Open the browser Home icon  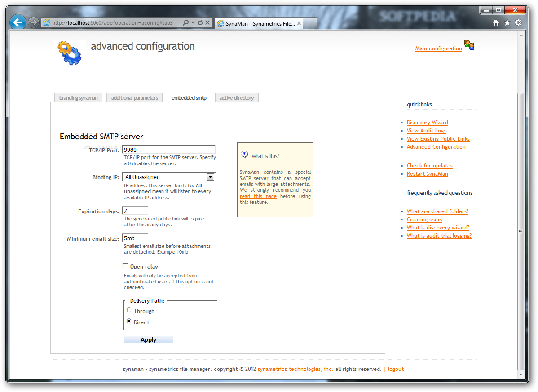coord(496,22)
